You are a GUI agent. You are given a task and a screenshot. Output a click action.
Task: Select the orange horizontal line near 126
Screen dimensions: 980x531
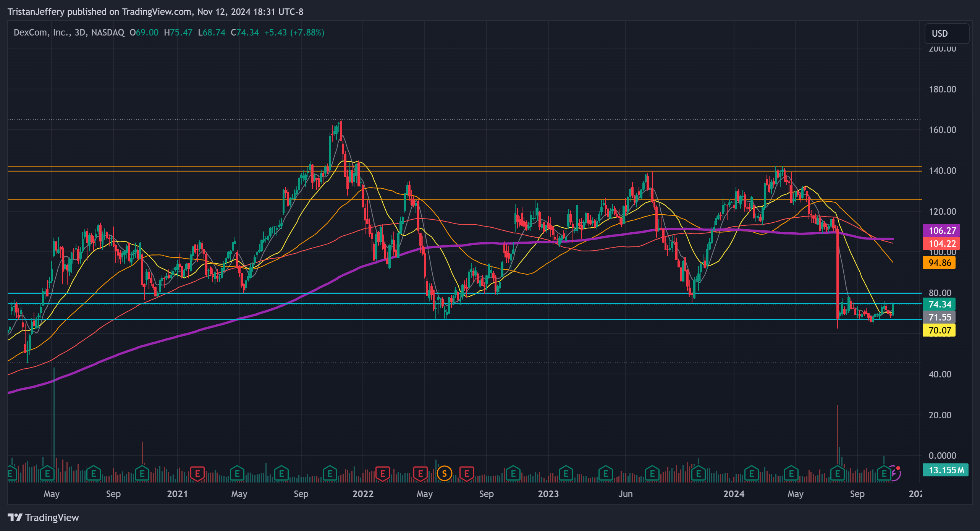pos(465,200)
